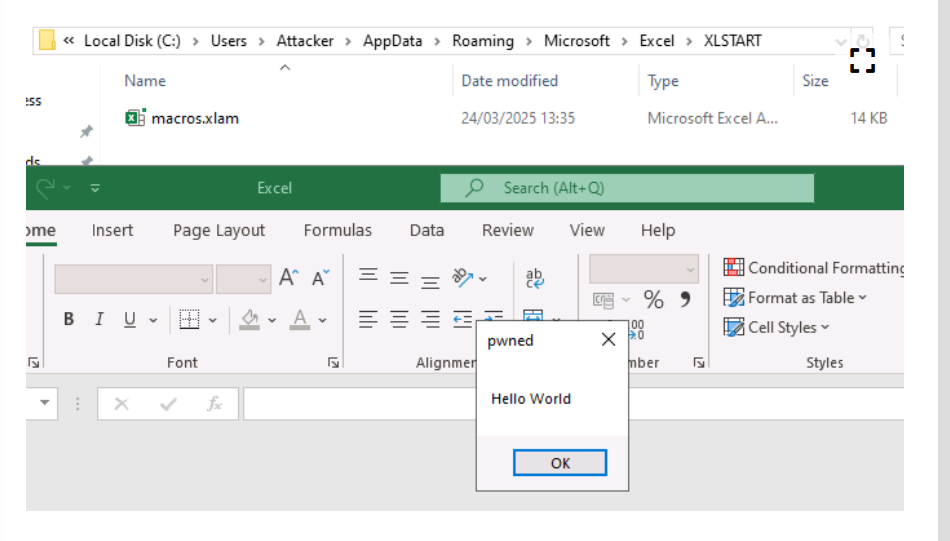950x541 pixels.
Task: Sort files by Name column
Action: coord(145,81)
